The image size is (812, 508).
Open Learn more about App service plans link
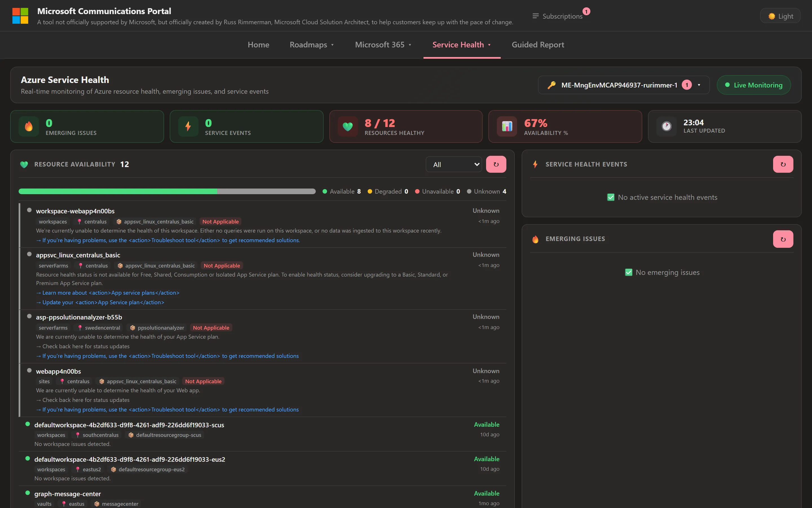(108, 293)
